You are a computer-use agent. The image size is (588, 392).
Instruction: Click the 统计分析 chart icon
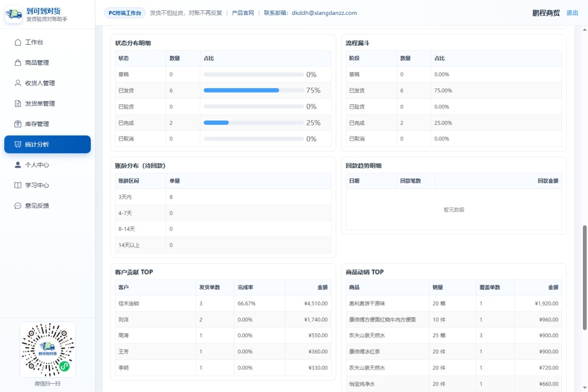(x=18, y=144)
